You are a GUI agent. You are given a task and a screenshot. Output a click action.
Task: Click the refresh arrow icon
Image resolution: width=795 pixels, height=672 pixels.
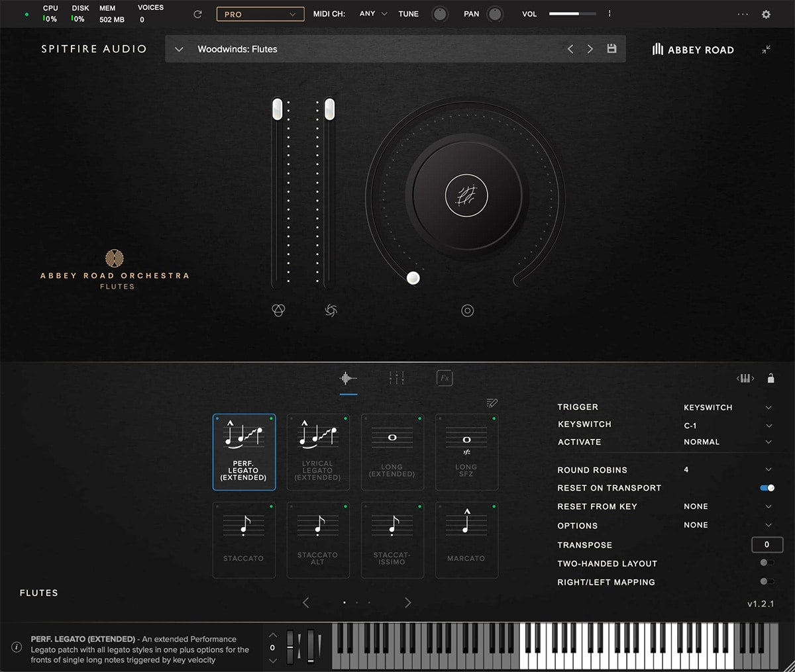[x=197, y=14]
